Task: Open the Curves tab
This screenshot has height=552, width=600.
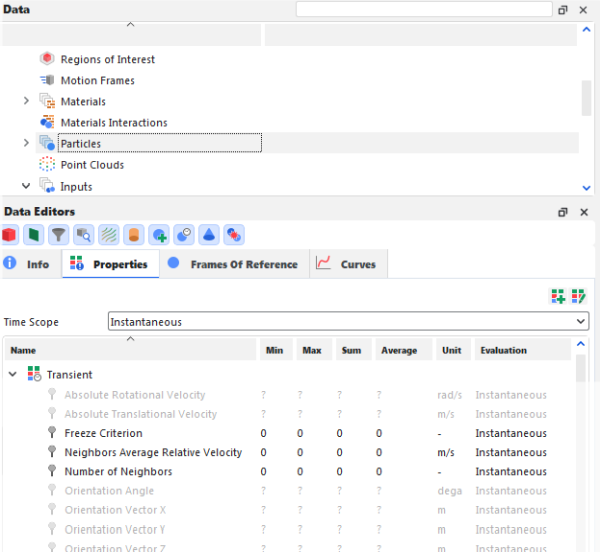Action: [x=348, y=264]
